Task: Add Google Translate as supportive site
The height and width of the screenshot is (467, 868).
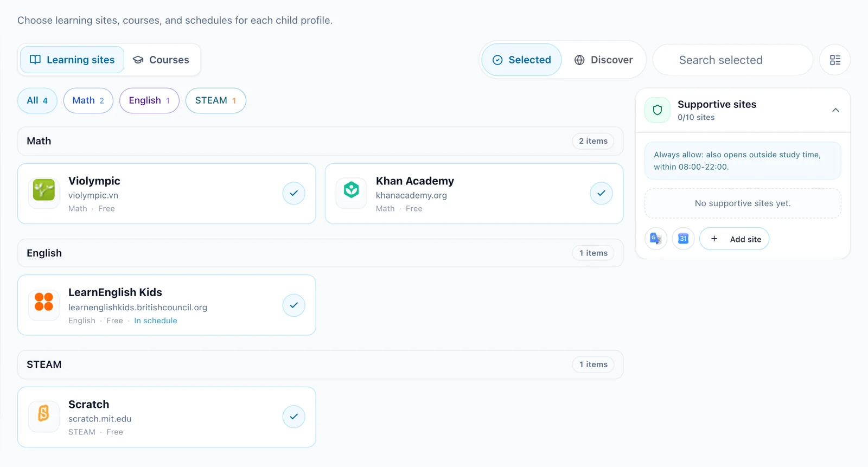Action: (656, 239)
